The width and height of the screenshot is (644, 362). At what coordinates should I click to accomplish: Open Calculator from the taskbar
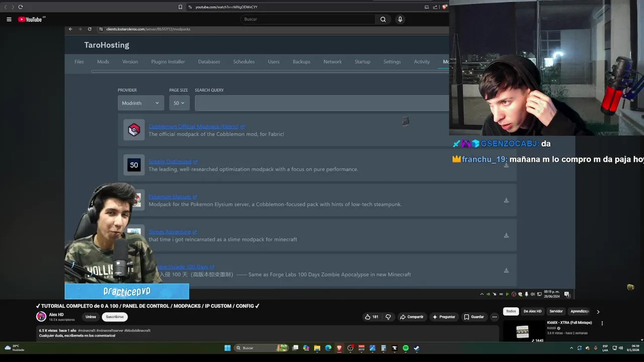pyautogui.click(x=383, y=348)
